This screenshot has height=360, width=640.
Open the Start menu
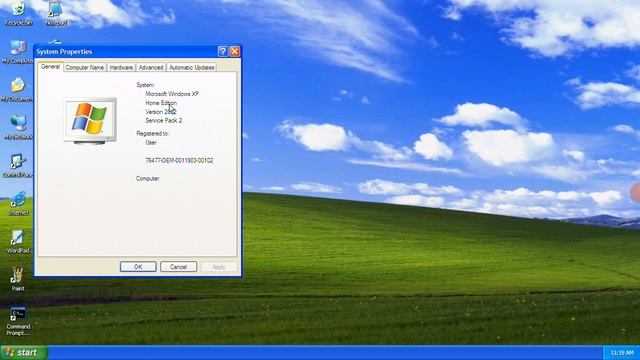tap(24, 353)
